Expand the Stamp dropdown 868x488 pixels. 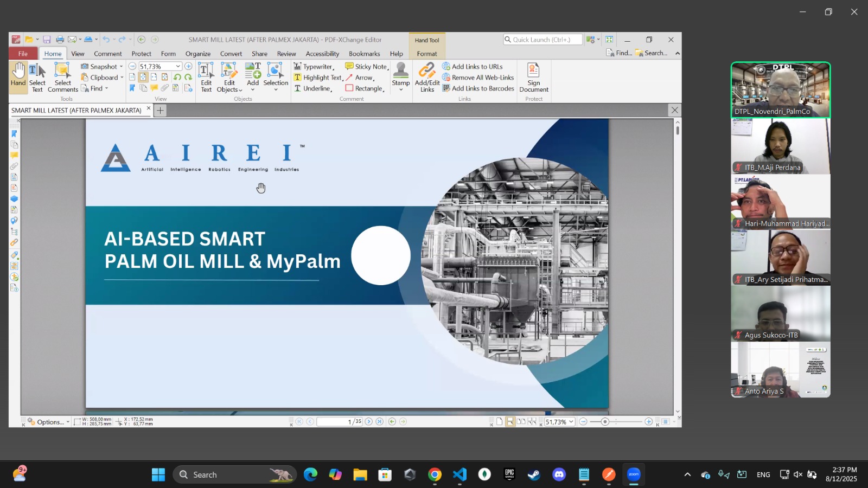(x=401, y=89)
